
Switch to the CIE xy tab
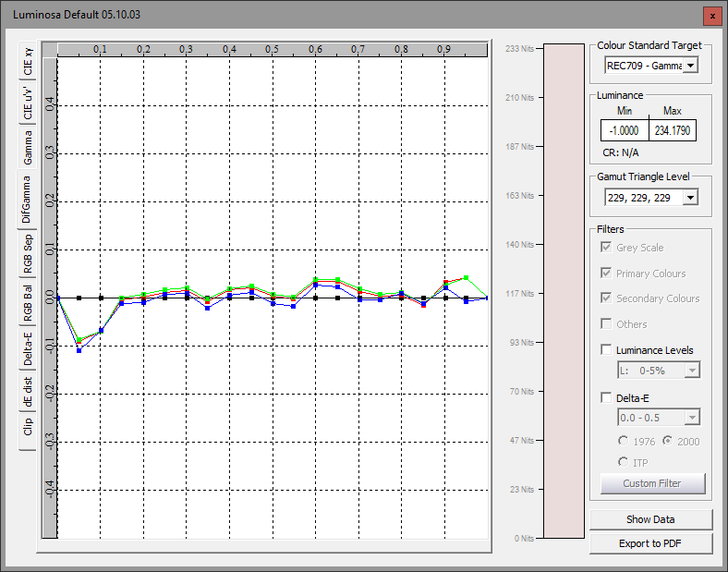pyautogui.click(x=28, y=61)
